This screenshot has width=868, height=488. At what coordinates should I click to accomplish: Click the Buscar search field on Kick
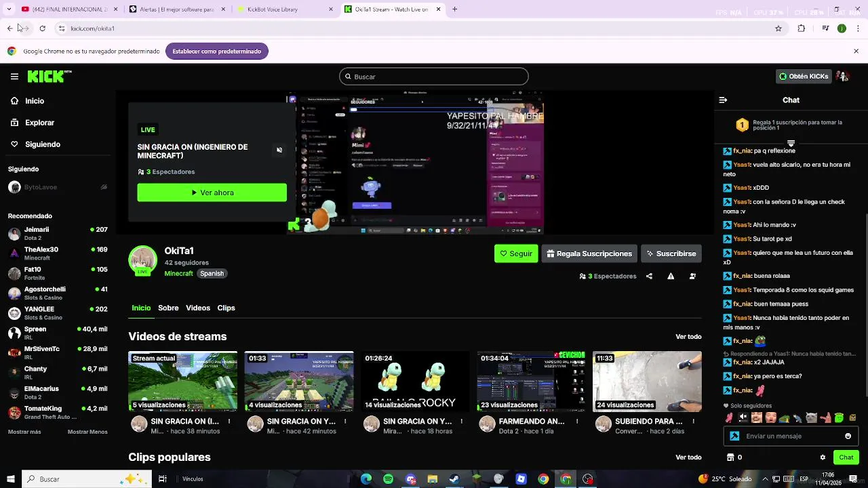click(434, 77)
